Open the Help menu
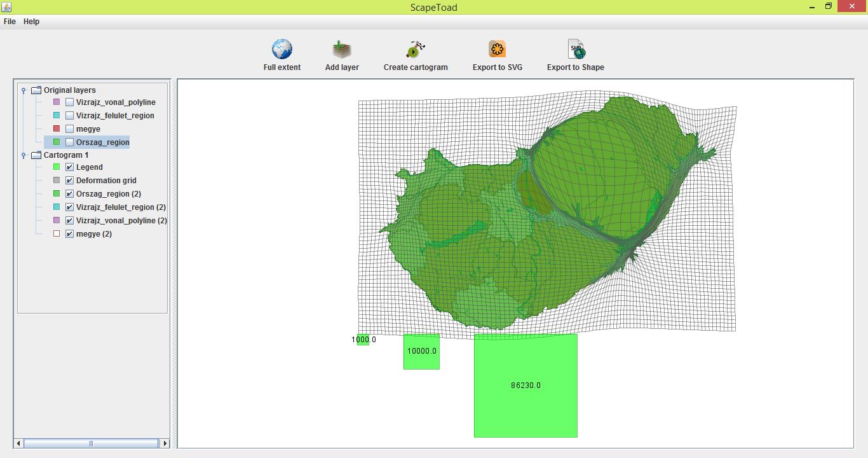 (x=31, y=22)
